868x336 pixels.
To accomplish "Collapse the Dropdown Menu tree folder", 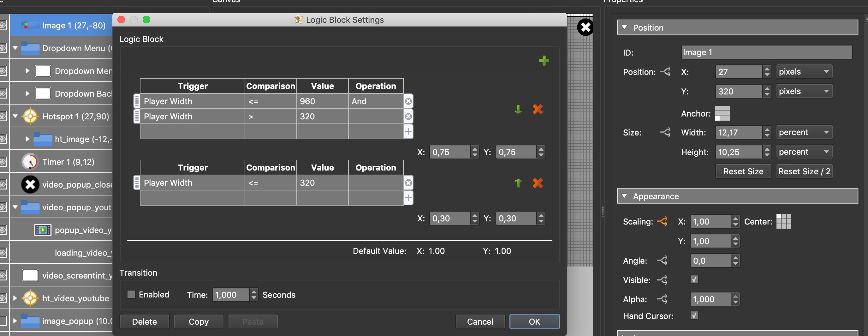I will [x=15, y=48].
